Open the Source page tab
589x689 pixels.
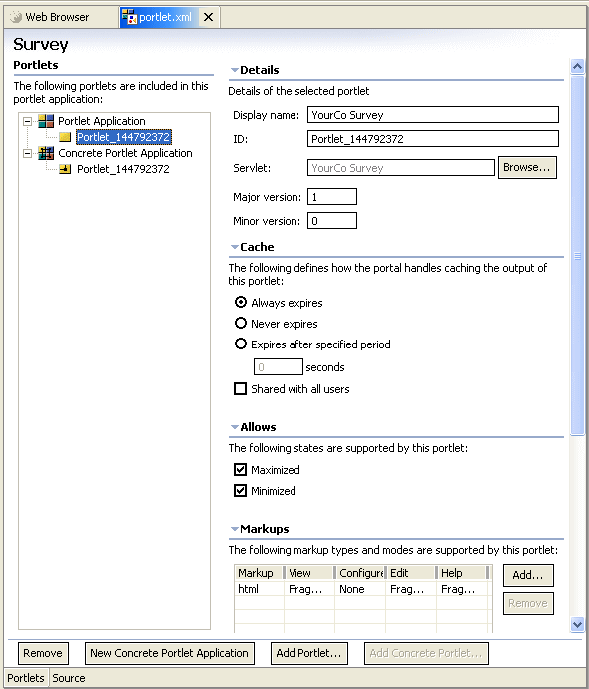coord(69,678)
